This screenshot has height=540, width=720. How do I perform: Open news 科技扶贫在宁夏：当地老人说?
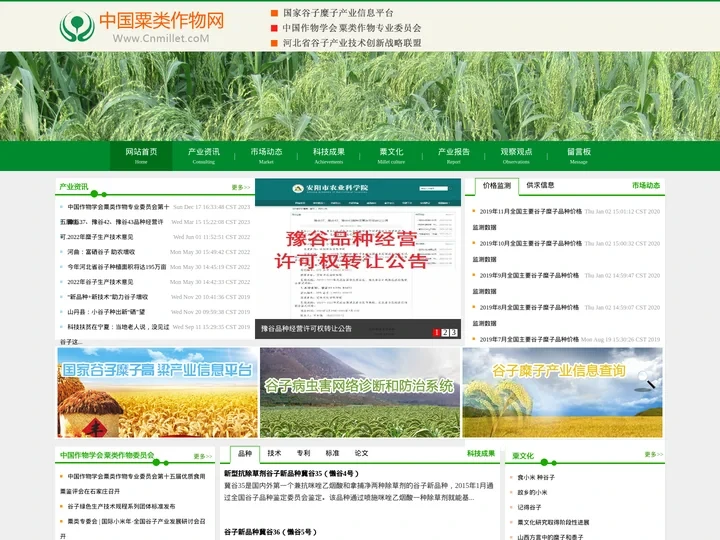coord(118,327)
